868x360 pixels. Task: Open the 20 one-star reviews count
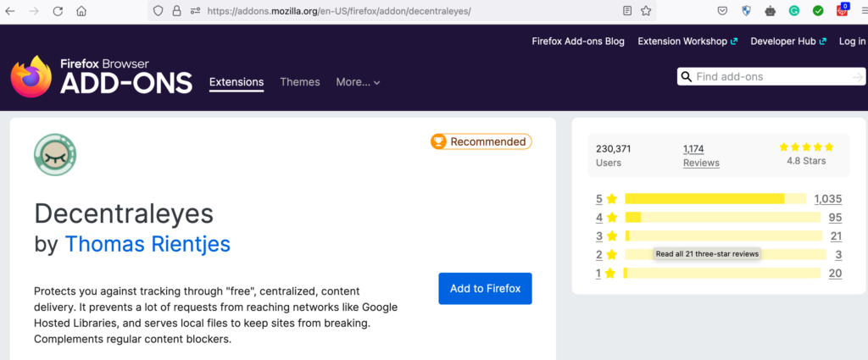pyautogui.click(x=835, y=274)
